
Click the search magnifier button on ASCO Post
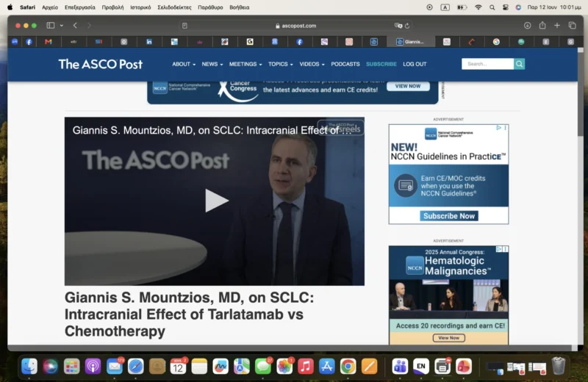[x=520, y=64]
